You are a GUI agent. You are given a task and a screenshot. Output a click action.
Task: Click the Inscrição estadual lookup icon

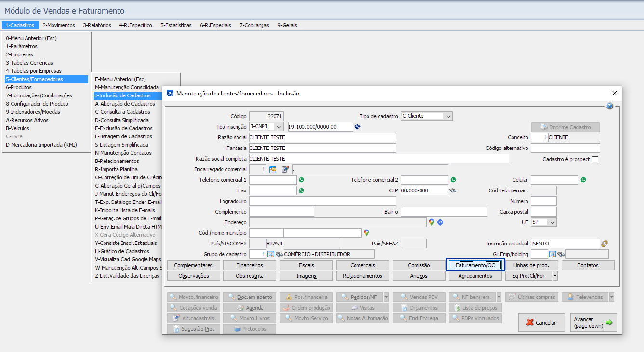pyautogui.click(x=605, y=244)
